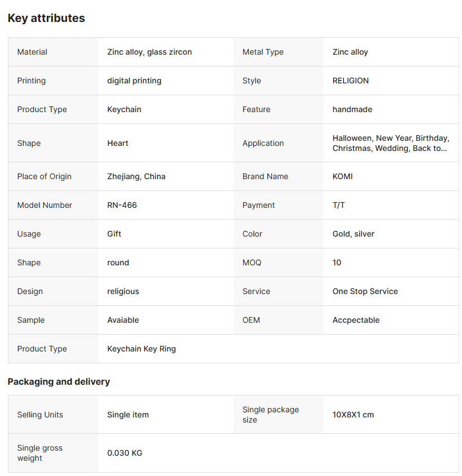462x476 pixels.
Task: Select the digital printing value
Action: coord(134,81)
